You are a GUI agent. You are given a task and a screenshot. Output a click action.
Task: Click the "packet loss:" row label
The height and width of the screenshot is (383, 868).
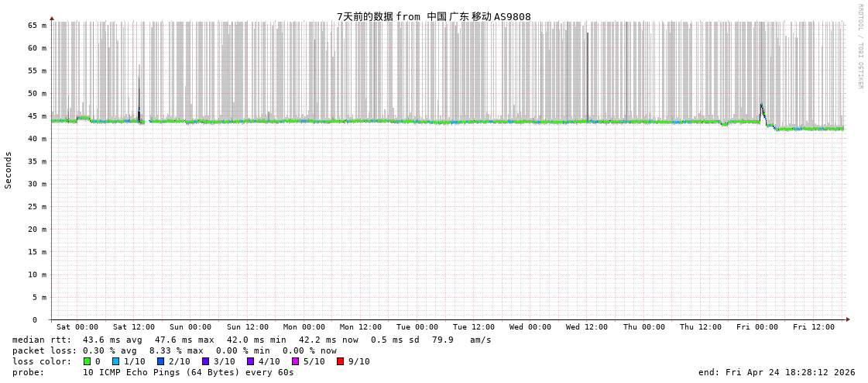point(44,351)
